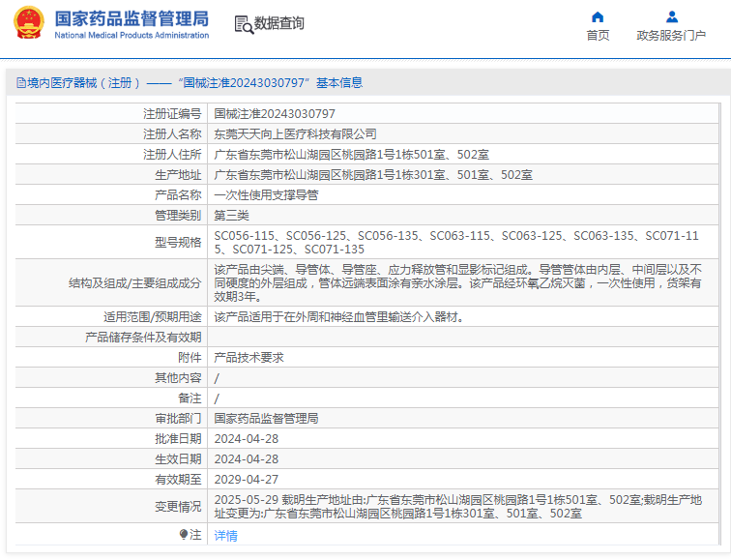Screen dimensions: 731x560
Task: Click the 产品储存条件及有效期 label
Action: coord(143,338)
